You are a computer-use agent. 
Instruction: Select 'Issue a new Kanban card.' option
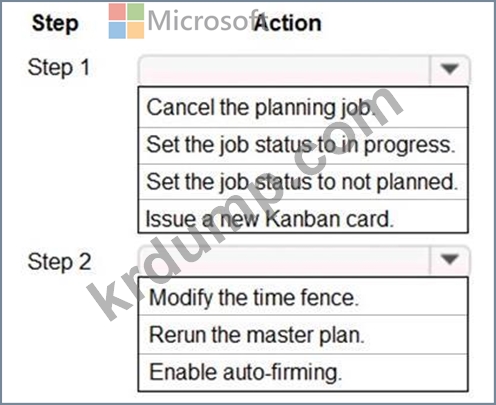(303, 217)
